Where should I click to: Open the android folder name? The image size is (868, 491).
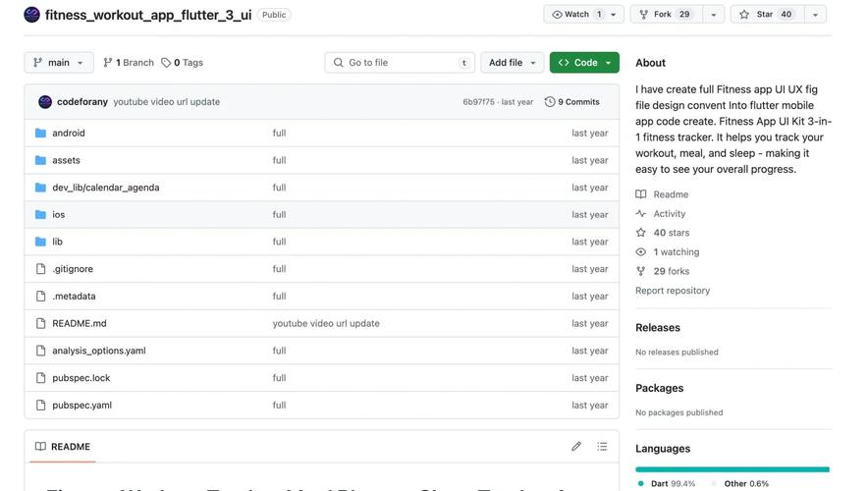(x=69, y=133)
